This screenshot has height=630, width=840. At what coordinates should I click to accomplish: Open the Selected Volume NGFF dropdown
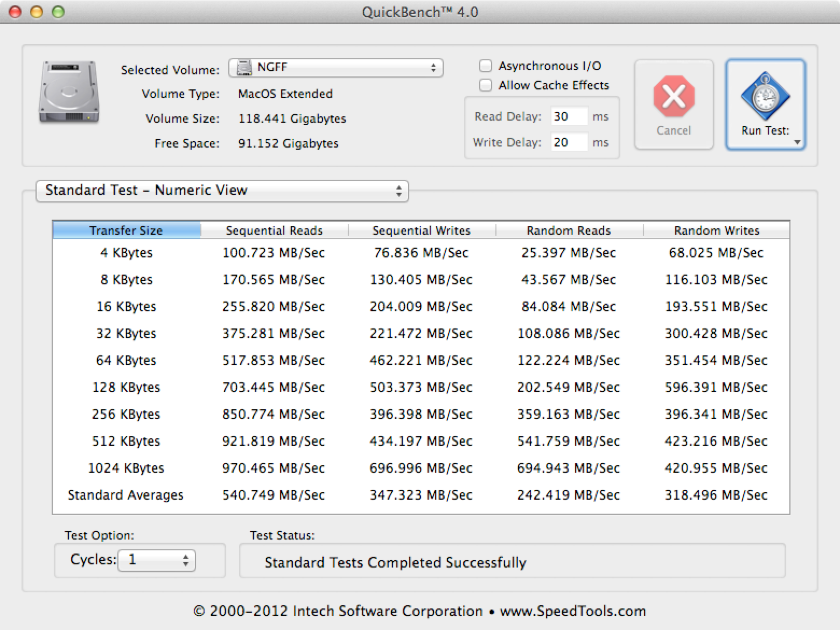click(x=335, y=68)
